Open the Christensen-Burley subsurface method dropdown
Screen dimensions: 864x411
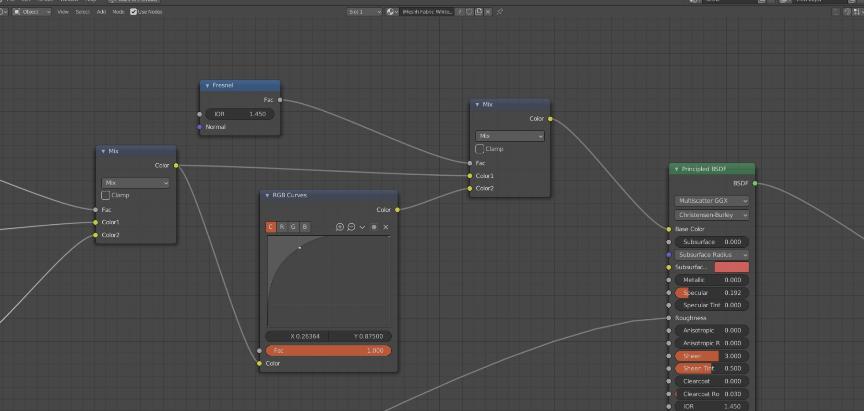pos(712,215)
